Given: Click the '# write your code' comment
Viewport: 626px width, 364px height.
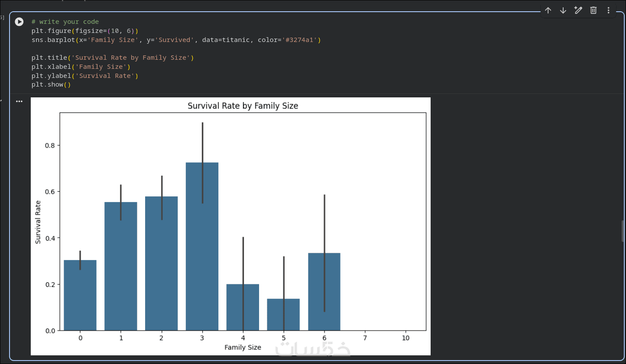Looking at the screenshot, I should 65,22.
